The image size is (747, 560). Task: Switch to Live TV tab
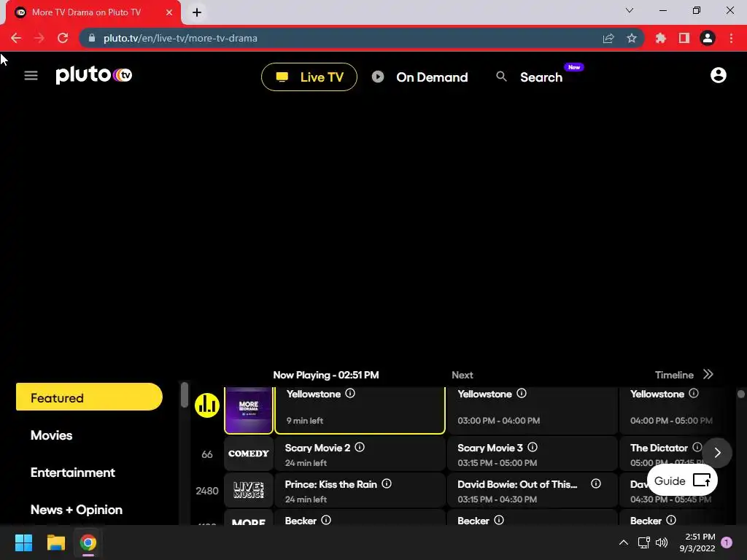point(309,77)
